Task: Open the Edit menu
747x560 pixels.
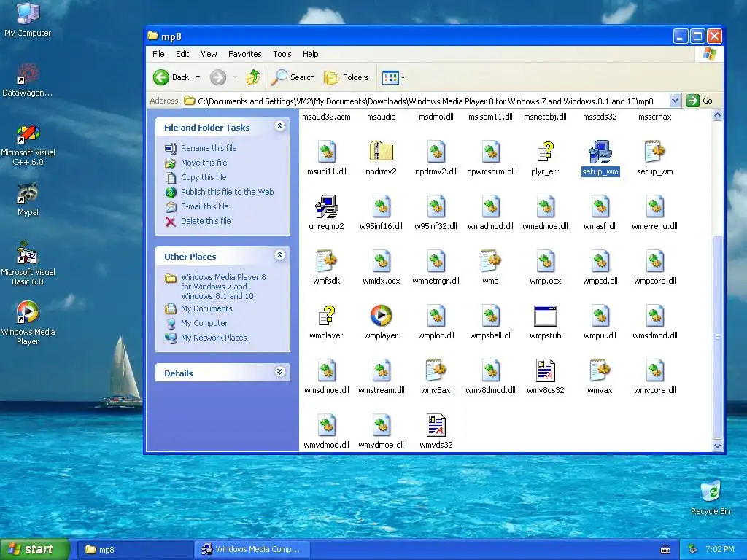Action: pos(182,54)
